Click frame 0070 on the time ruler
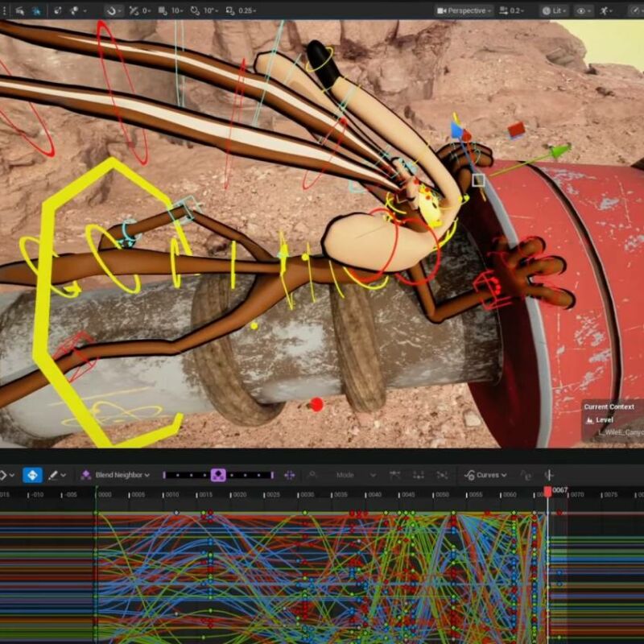 [577, 495]
